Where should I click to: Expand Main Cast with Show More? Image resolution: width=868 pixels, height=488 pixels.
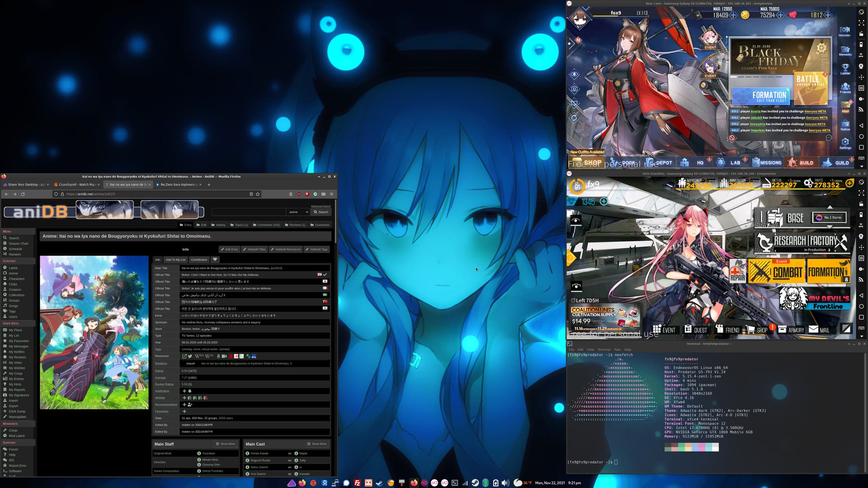tap(317, 444)
